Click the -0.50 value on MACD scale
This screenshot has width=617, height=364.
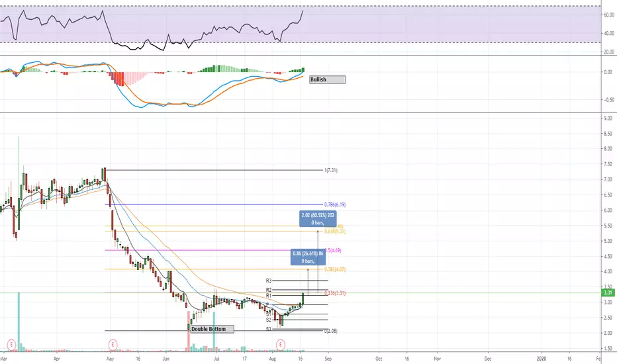pos(609,100)
